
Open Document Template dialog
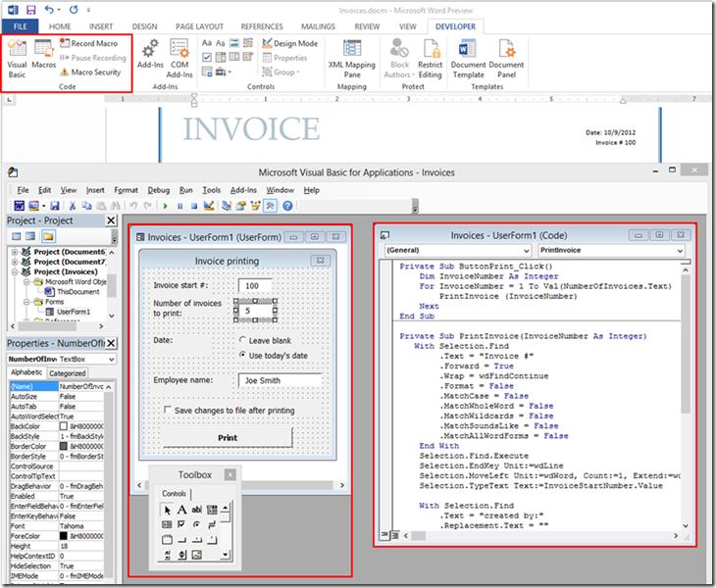pos(468,59)
